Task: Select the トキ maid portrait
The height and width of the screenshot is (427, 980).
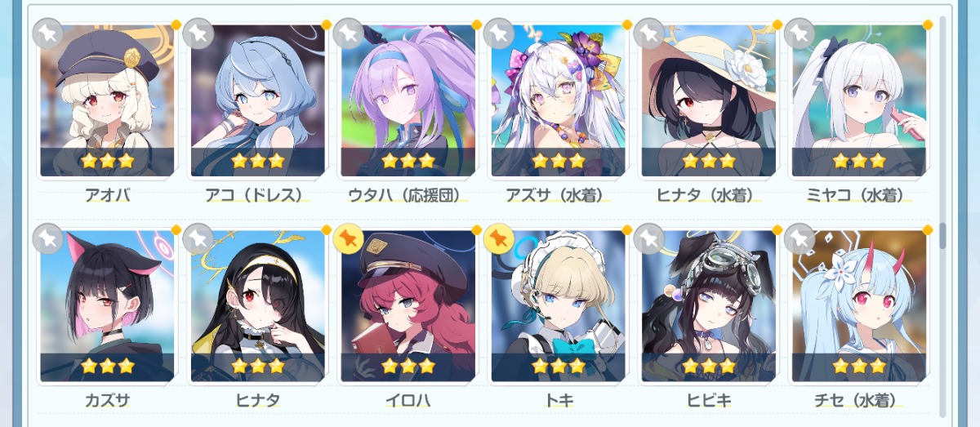Action: click(558, 306)
